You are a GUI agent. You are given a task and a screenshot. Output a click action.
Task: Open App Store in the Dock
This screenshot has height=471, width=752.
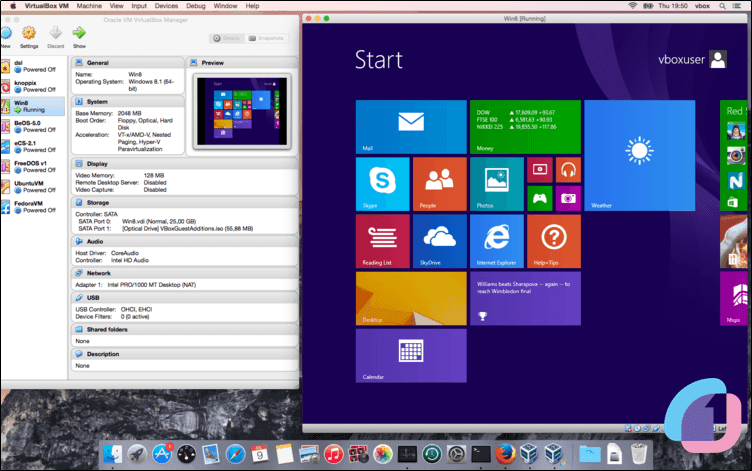(162, 454)
